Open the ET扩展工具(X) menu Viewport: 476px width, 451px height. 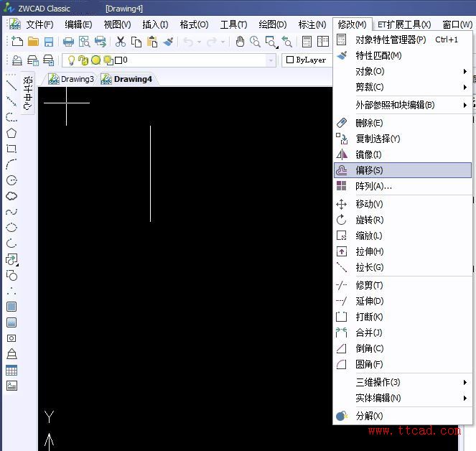[404, 24]
